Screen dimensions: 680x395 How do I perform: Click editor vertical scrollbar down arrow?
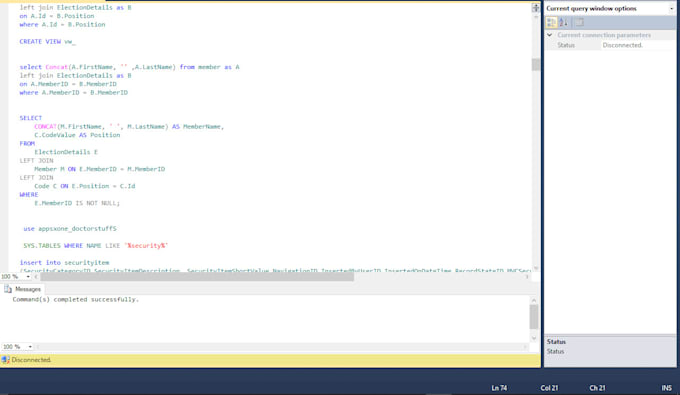click(536, 268)
